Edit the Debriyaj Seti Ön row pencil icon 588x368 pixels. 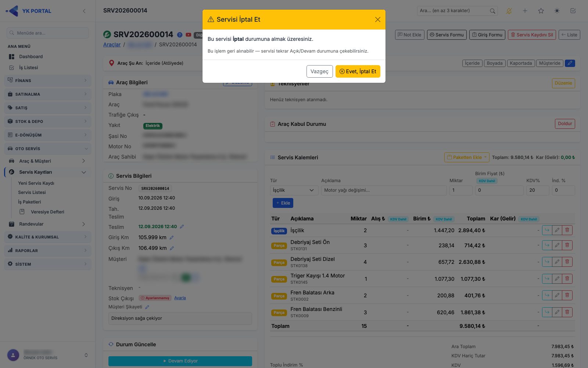(x=557, y=245)
